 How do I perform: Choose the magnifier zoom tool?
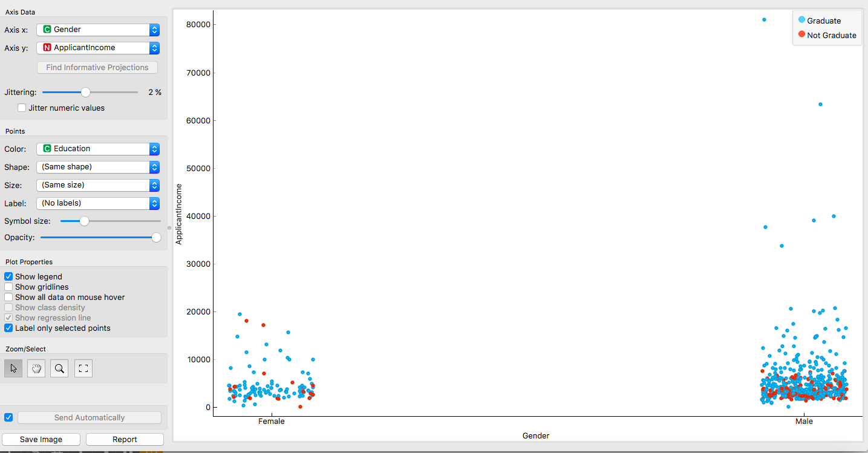(x=59, y=368)
